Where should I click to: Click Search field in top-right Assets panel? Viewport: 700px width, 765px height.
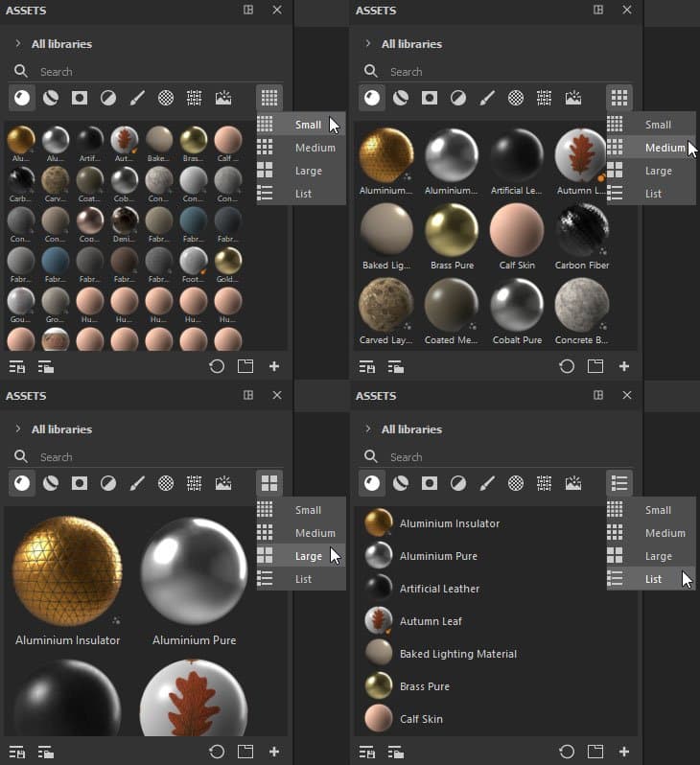tap(497, 72)
